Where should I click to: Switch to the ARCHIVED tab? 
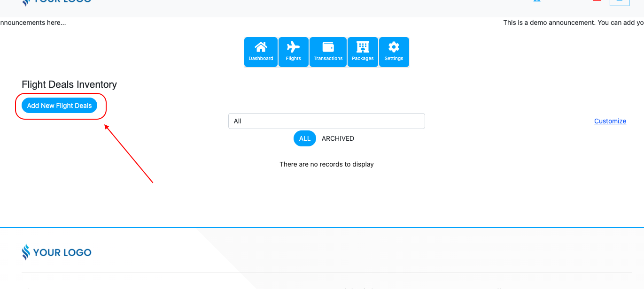(338, 138)
